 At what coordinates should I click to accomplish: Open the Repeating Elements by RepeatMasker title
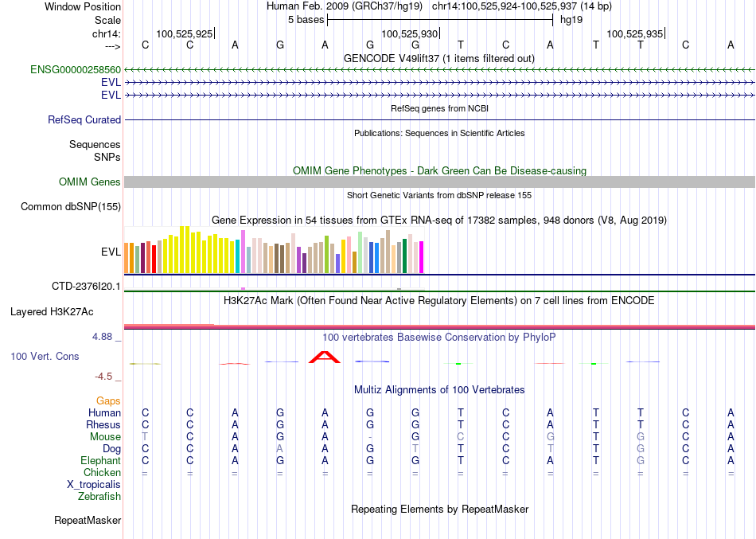tap(440, 510)
